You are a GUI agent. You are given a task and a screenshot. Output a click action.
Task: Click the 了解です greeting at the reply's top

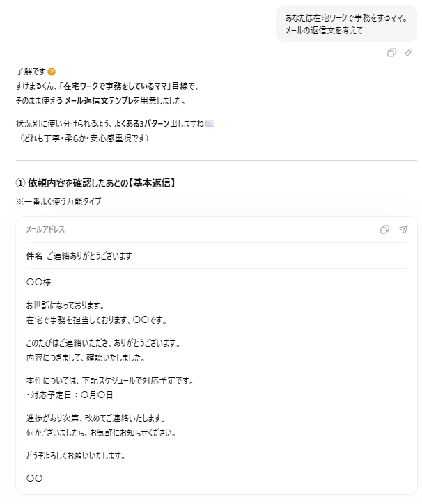tap(31, 71)
